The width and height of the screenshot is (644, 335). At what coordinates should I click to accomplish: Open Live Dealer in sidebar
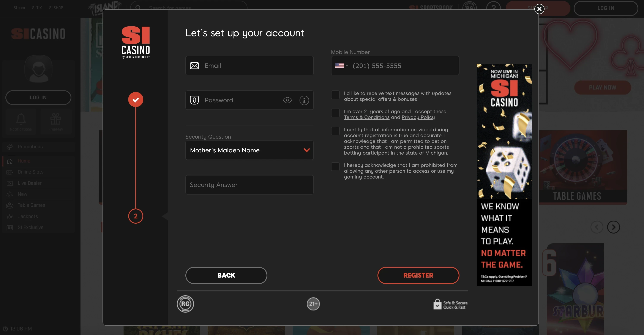pyautogui.click(x=38, y=183)
